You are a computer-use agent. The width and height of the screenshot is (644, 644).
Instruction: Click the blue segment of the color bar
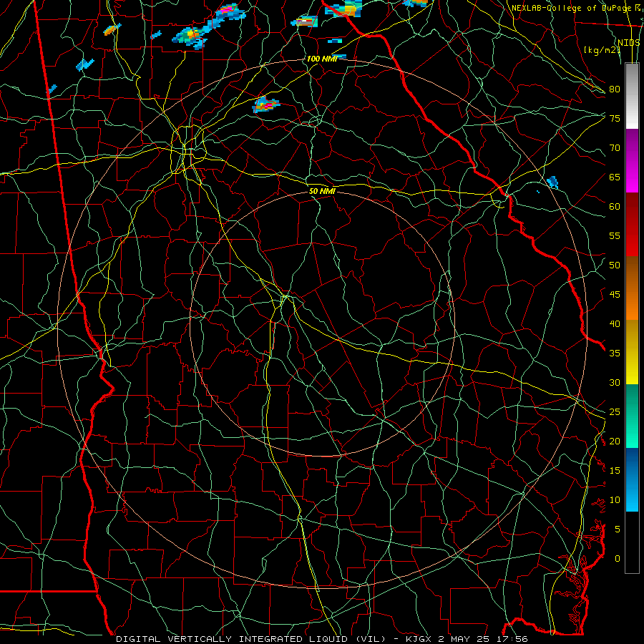click(x=632, y=479)
